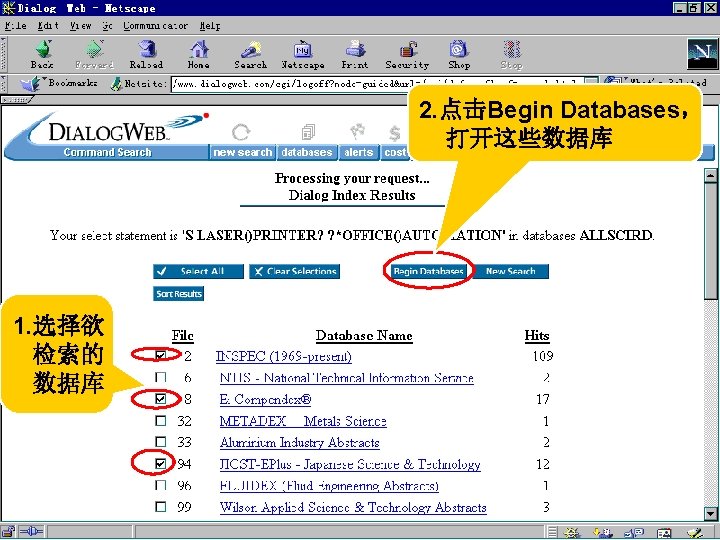Click the Hits column header
The image size is (720, 540).
[537, 336]
